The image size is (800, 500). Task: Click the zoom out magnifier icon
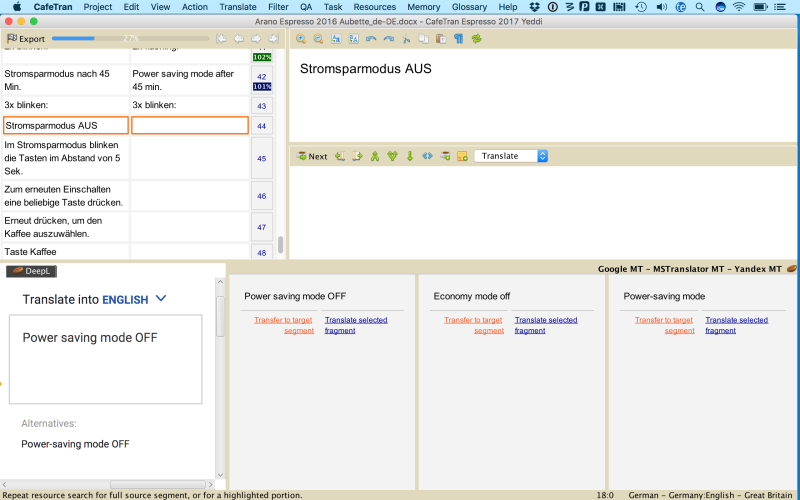click(x=318, y=39)
